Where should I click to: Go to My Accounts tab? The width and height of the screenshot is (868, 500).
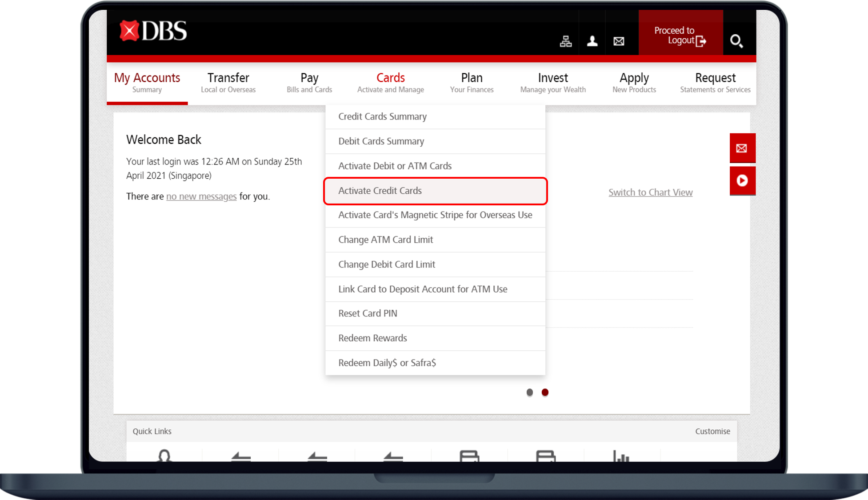(147, 83)
